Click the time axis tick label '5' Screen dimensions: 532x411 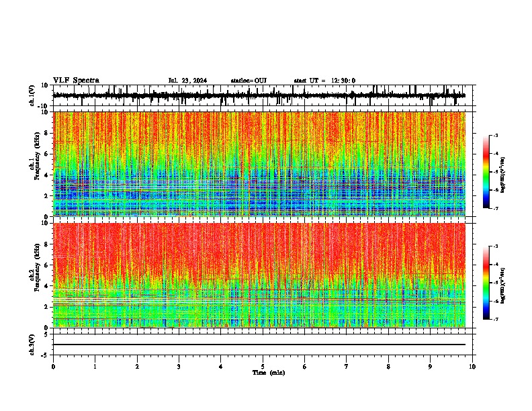coord(263,367)
